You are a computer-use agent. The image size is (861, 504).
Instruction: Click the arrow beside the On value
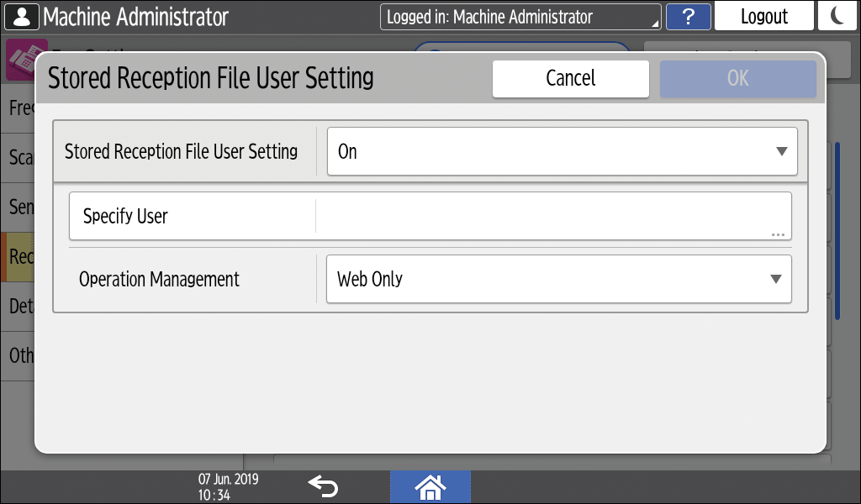coord(781,152)
